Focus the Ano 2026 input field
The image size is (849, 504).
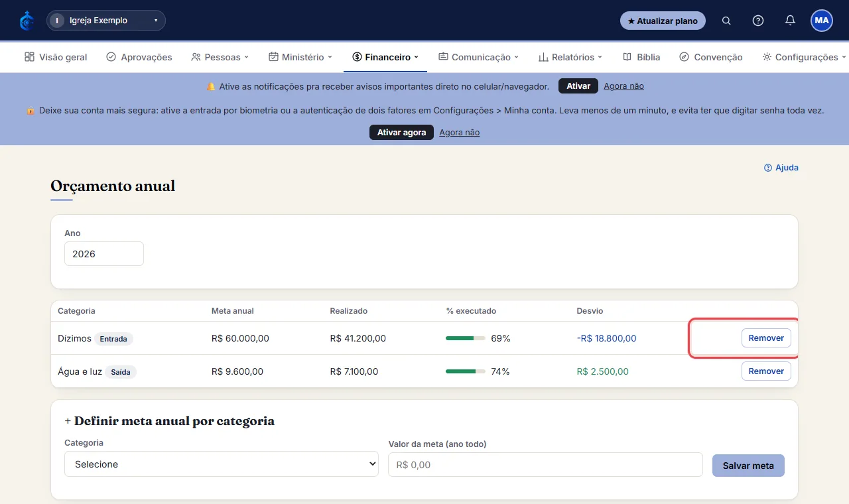coord(104,254)
